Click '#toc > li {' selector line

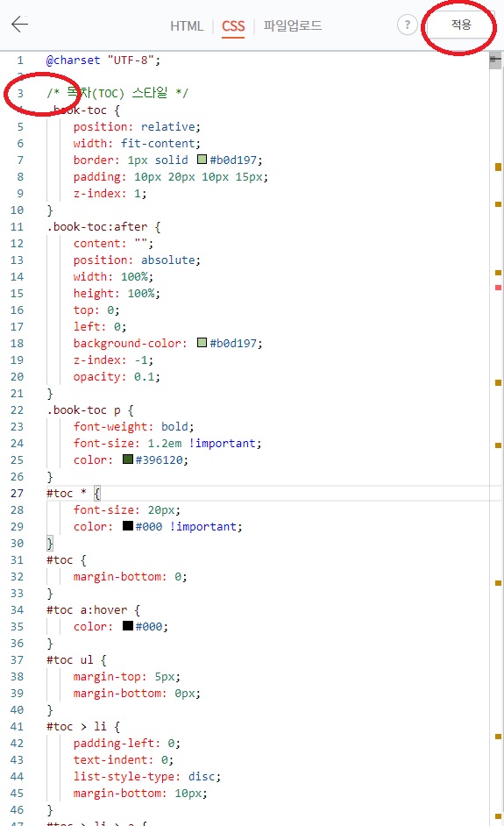pos(83,726)
